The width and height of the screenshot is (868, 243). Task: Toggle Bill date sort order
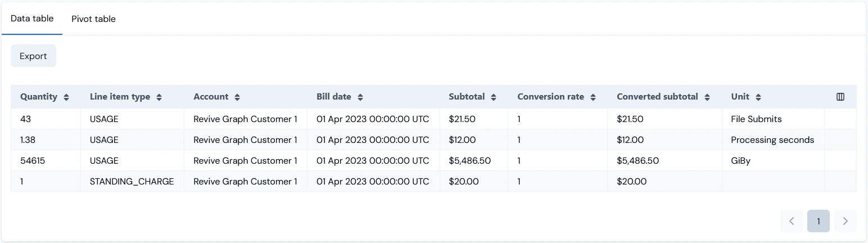pyautogui.click(x=360, y=97)
